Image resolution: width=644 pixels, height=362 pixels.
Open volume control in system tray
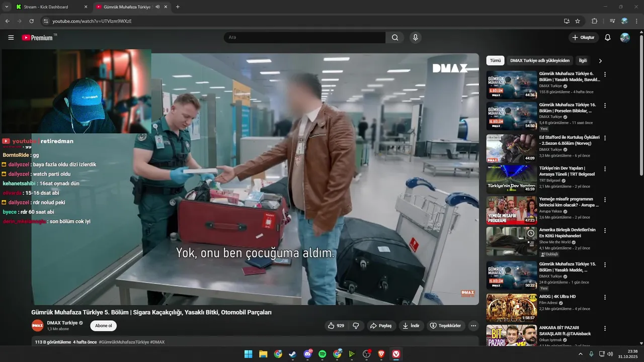point(610,354)
